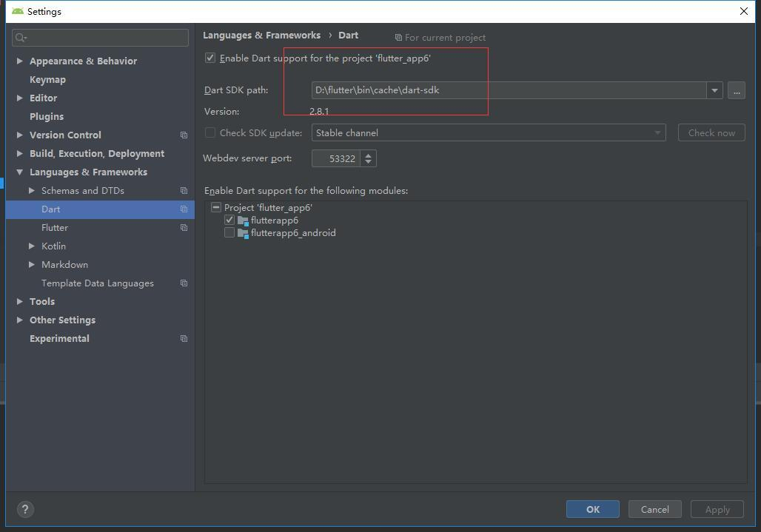The height and width of the screenshot is (532, 761).
Task: Click the flutterapp6 module folder icon
Action: pyautogui.click(x=243, y=220)
